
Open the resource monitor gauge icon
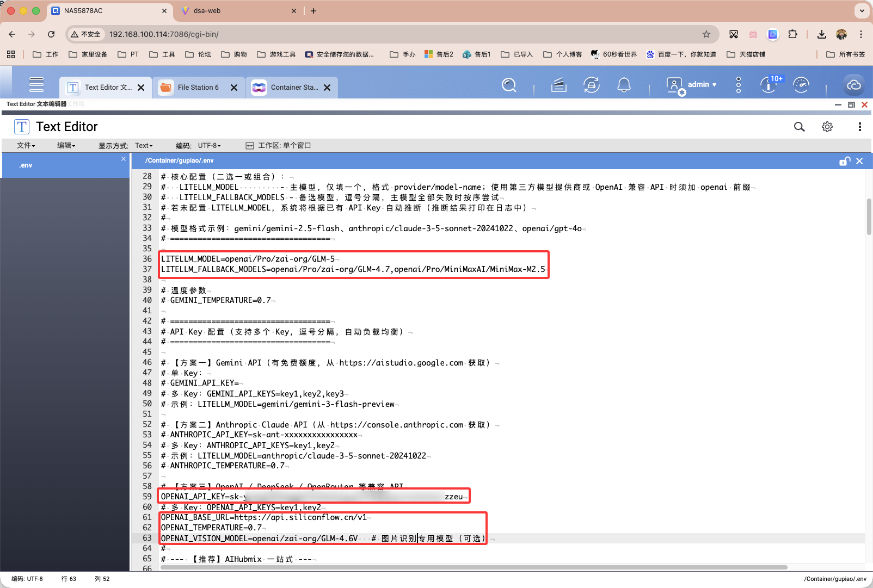pos(801,85)
